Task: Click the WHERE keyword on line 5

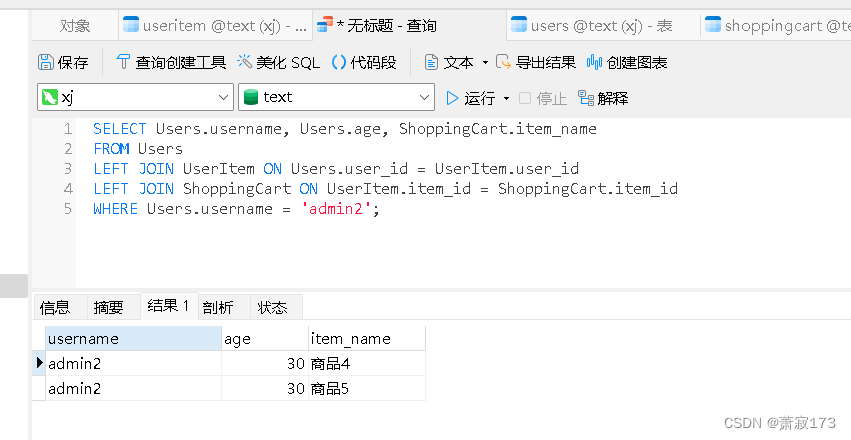Action: pos(116,209)
